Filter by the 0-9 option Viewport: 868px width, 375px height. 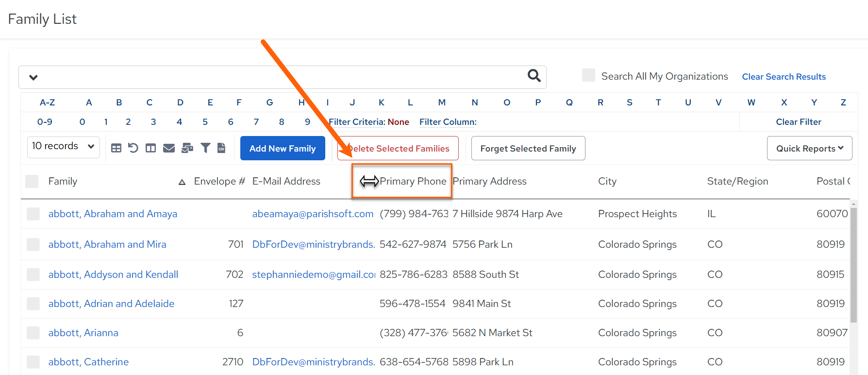tap(45, 122)
